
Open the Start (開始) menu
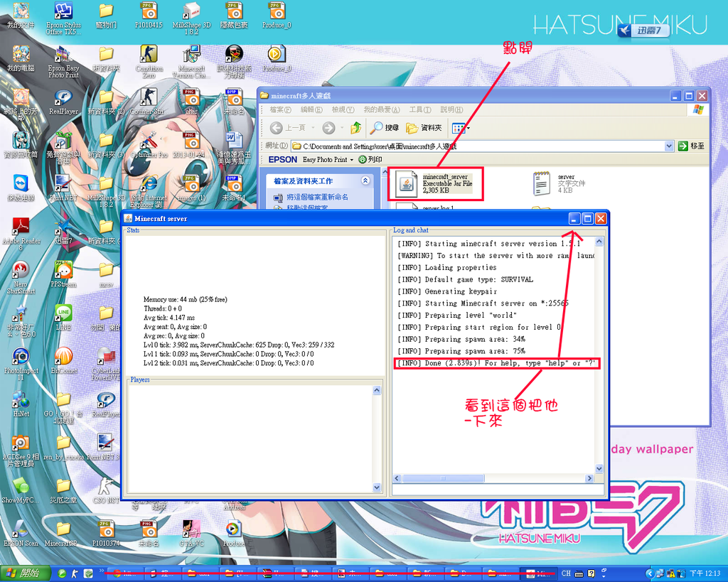[x=26, y=573]
